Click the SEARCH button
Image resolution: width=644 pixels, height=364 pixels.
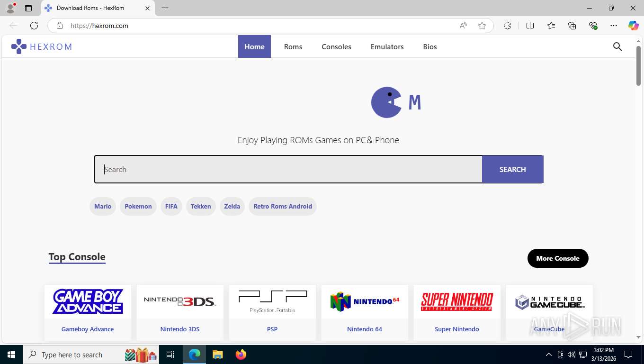click(x=512, y=169)
